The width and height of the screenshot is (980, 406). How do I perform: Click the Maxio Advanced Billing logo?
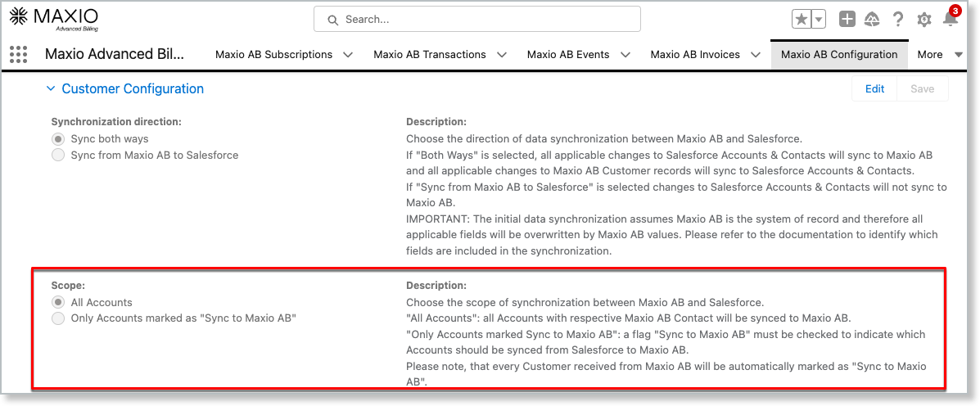pyautogui.click(x=53, y=18)
